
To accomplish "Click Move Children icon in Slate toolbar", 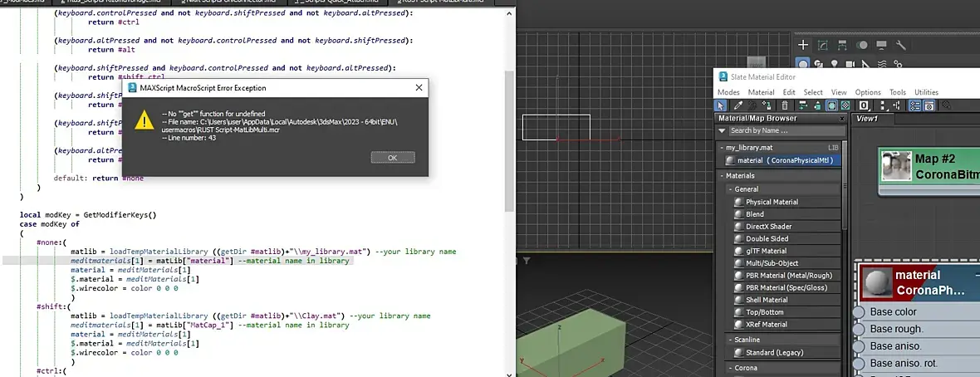I will pyautogui.click(x=803, y=105).
